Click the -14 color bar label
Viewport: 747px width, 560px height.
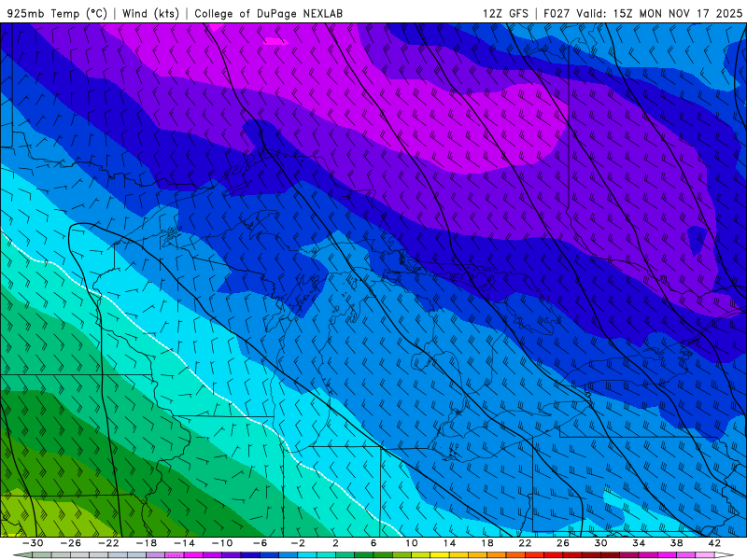(x=184, y=543)
